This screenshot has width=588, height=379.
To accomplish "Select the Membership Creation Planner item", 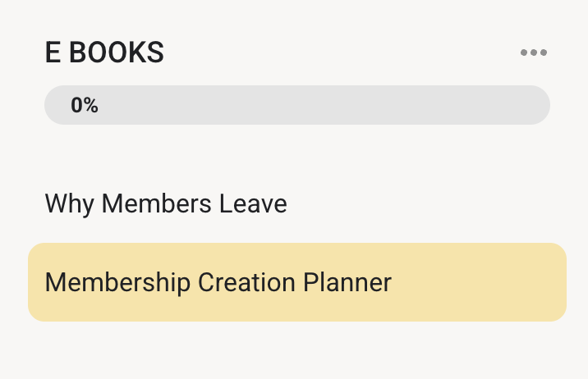I will point(218,282).
